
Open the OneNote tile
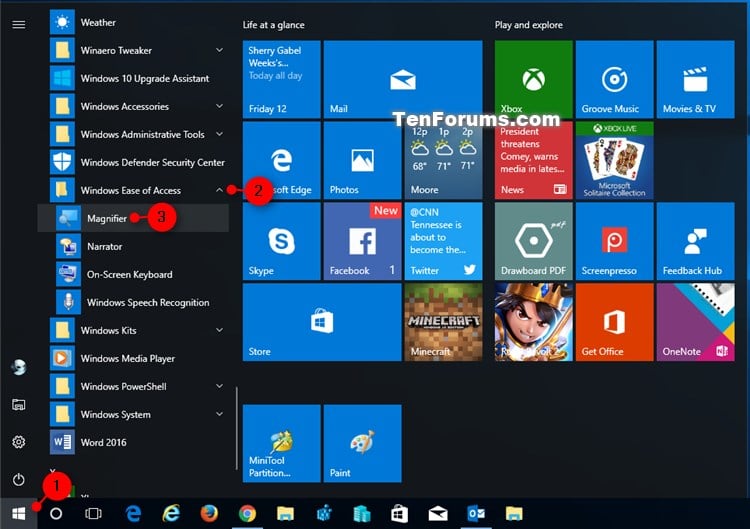tap(695, 322)
